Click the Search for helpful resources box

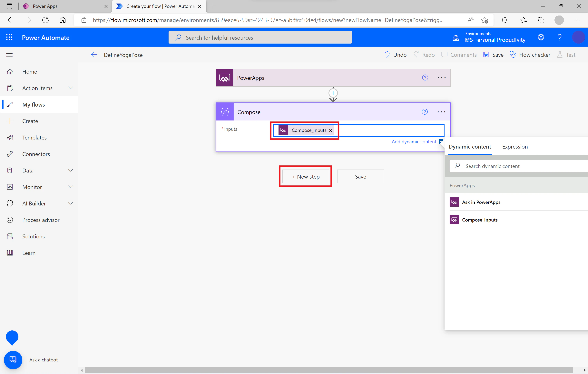(260, 37)
